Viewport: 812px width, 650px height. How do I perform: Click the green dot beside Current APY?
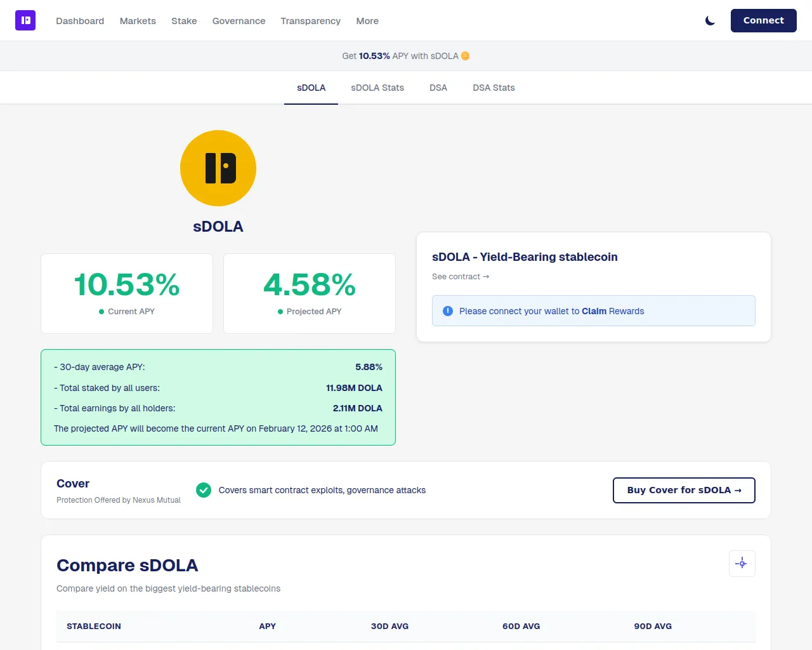pos(101,312)
